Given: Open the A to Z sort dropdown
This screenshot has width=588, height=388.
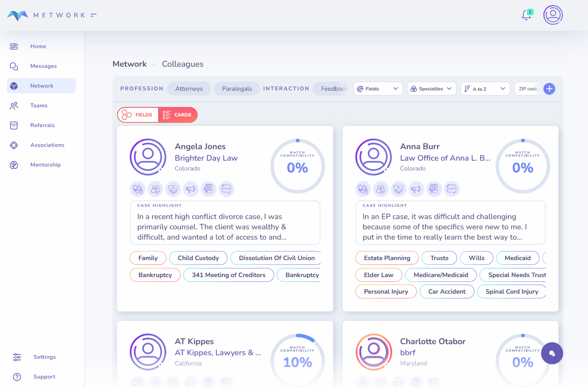Looking at the screenshot, I should [485, 89].
